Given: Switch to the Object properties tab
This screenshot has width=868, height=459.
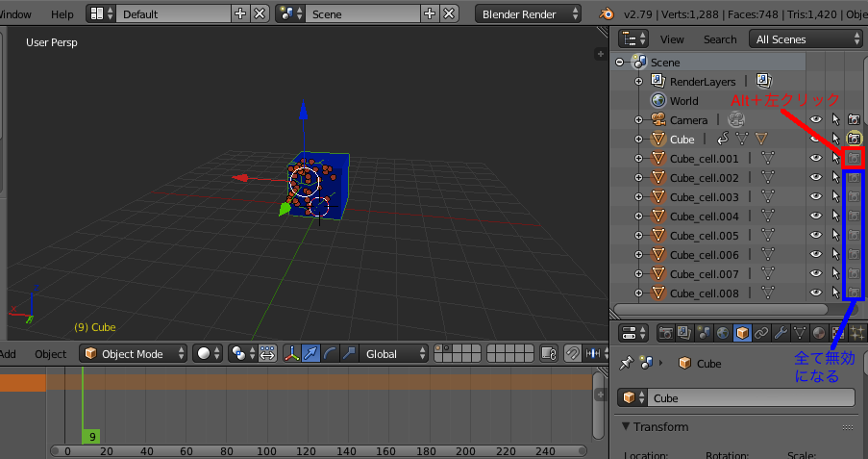Looking at the screenshot, I should pyautogui.click(x=742, y=333).
